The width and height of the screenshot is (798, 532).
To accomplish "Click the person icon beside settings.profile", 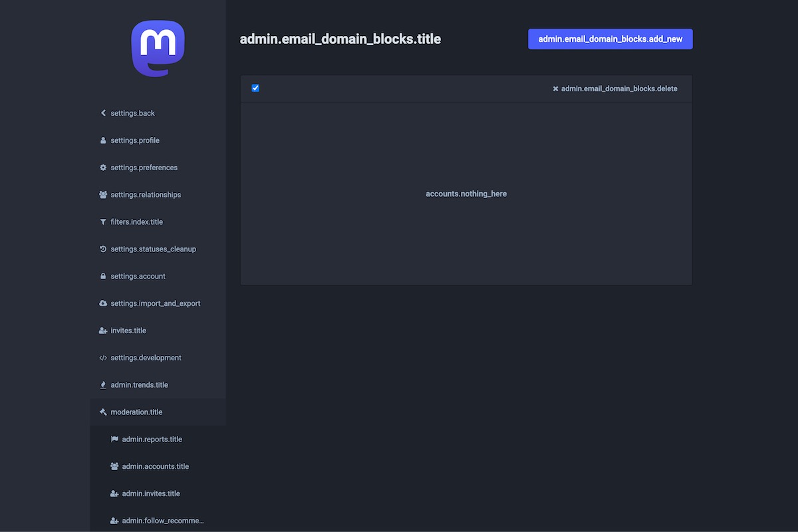I will (103, 140).
